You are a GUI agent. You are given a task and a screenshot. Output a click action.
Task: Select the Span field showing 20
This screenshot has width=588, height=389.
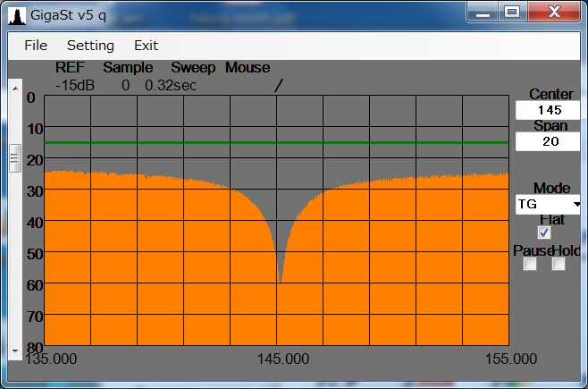click(548, 141)
